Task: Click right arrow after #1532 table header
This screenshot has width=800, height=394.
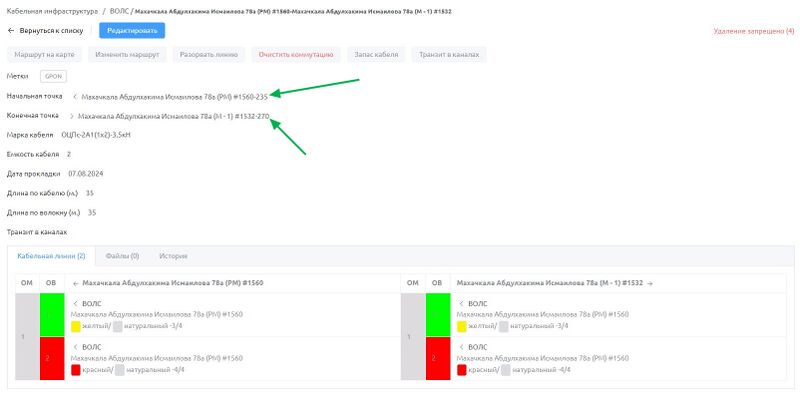Action: [649, 283]
